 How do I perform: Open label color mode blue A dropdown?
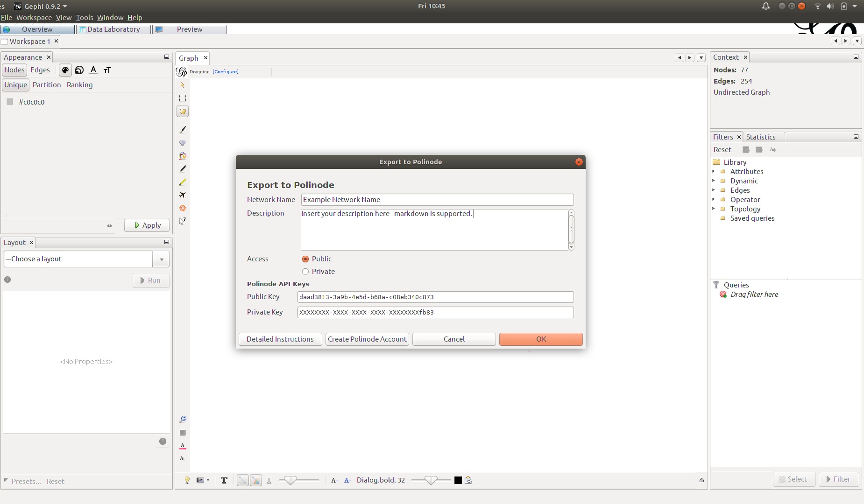tap(347, 480)
